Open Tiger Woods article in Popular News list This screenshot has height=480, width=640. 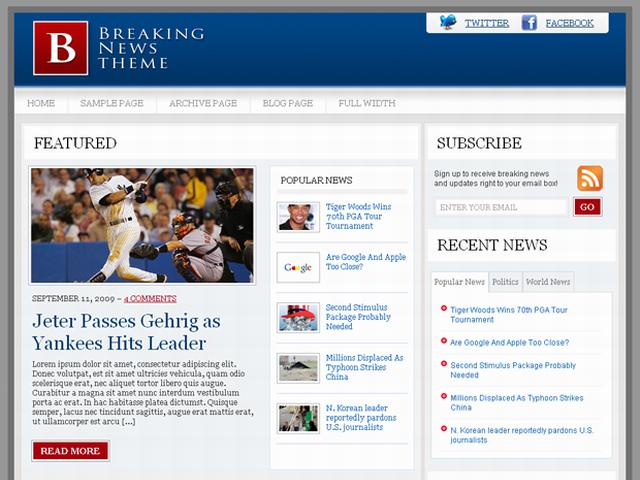358,216
